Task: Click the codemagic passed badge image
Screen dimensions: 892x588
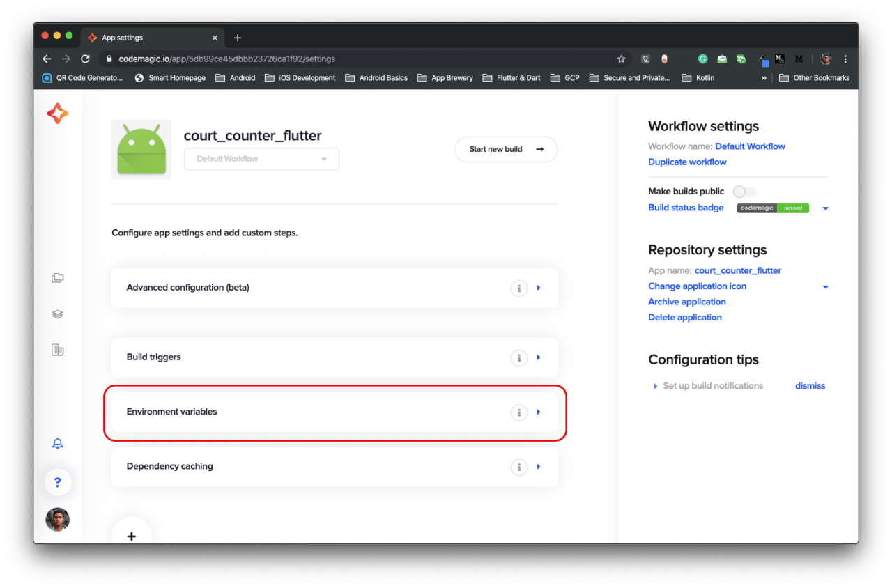Action: (x=773, y=208)
